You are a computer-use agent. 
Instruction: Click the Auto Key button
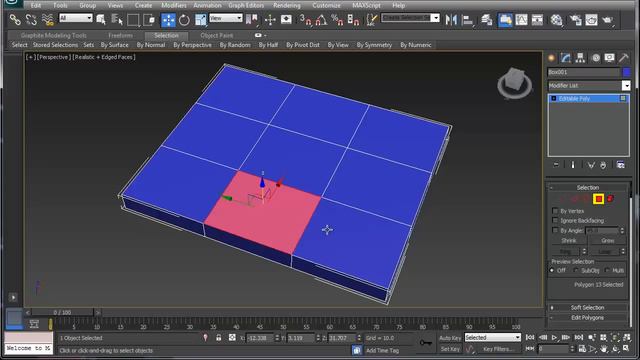450,338
